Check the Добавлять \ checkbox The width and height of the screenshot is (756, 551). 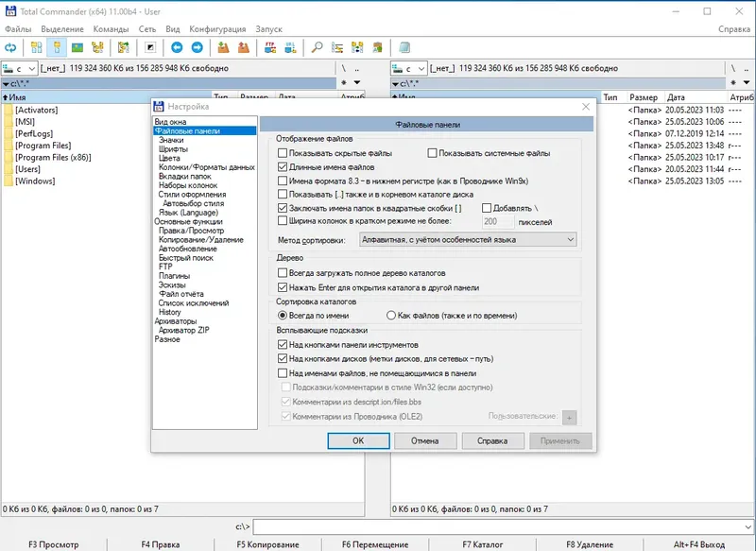click(487, 208)
